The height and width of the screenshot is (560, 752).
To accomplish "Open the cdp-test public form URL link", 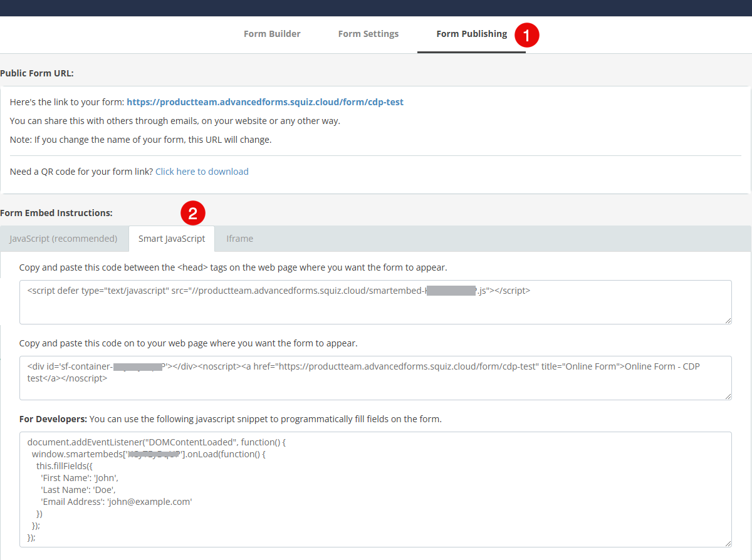I will [x=266, y=101].
